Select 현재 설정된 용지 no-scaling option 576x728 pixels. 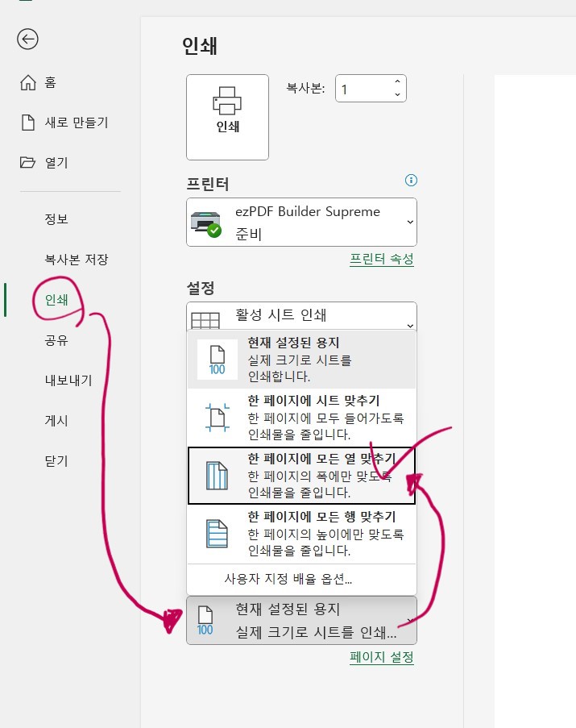[301, 360]
